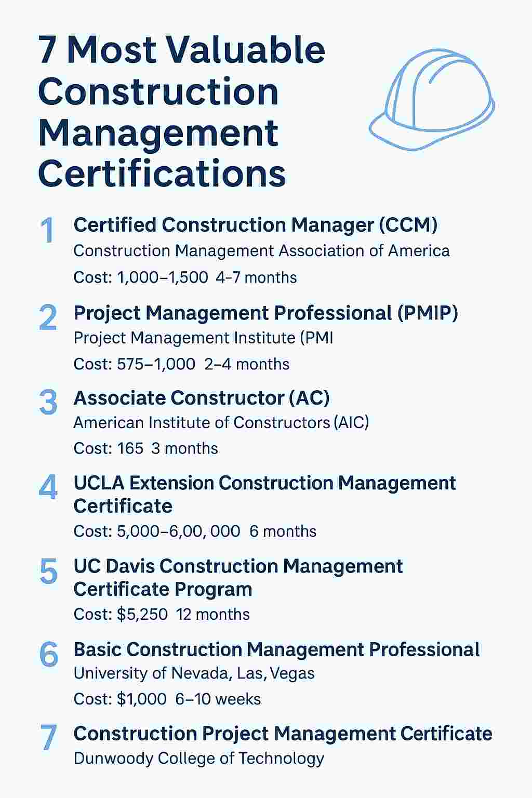Click the large number 4 marker
This screenshot has width=532, height=798.
[x=48, y=487]
